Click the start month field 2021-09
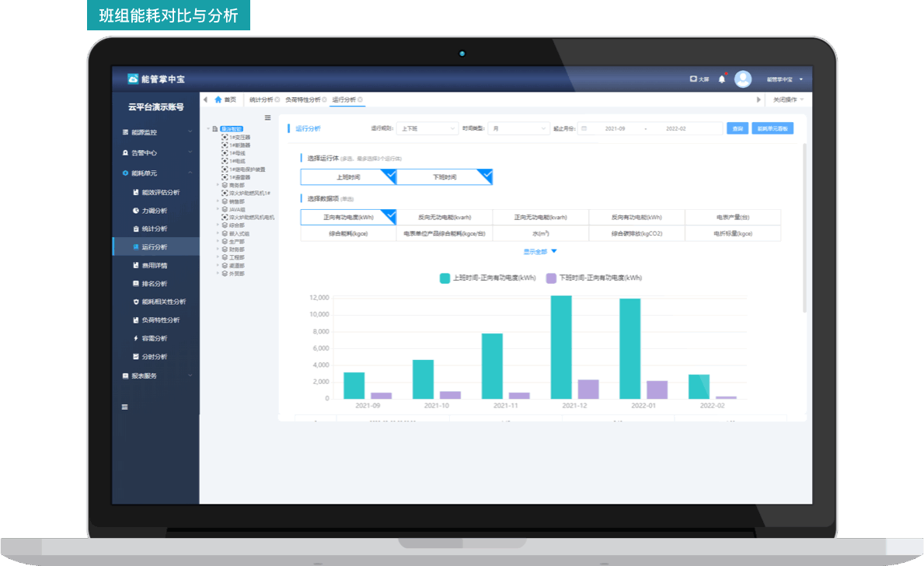Screen dimensions: 924x566 coord(615,128)
